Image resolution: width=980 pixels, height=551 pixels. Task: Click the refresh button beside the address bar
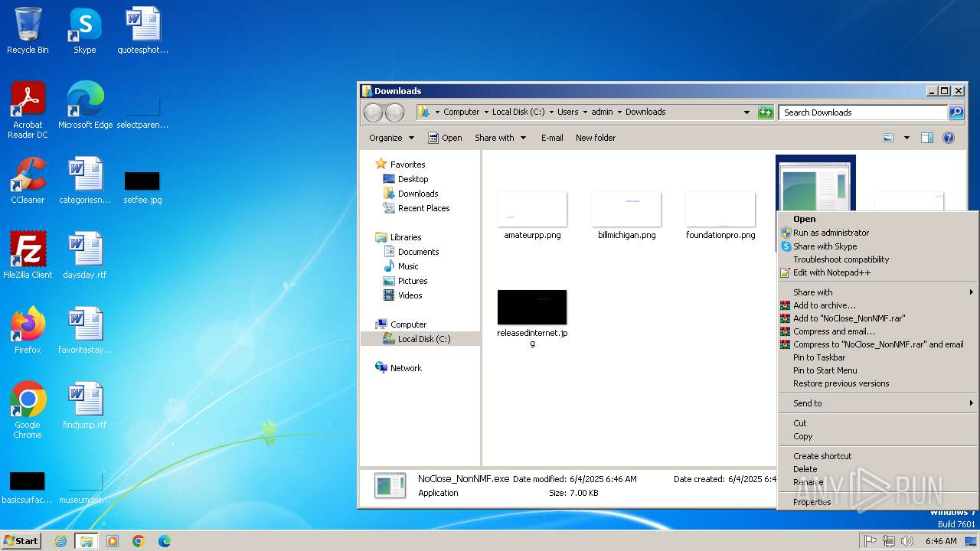[766, 112]
